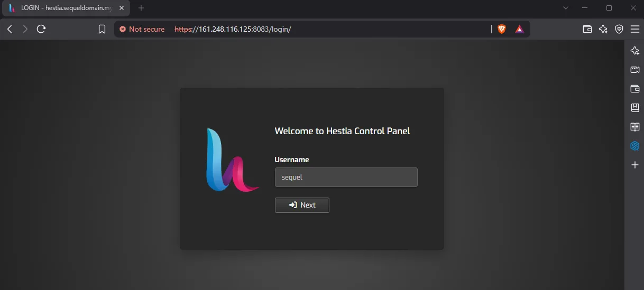Viewport: 644px width, 290px height.
Task: Open the Brave Wallet toolbar icon
Action: point(587,29)
